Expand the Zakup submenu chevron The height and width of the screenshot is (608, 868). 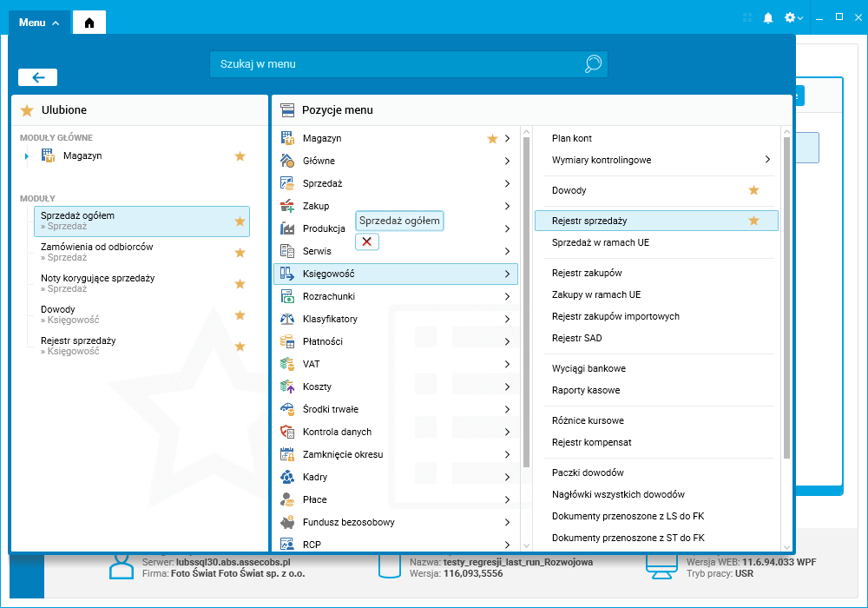click(x=507, y=206)
